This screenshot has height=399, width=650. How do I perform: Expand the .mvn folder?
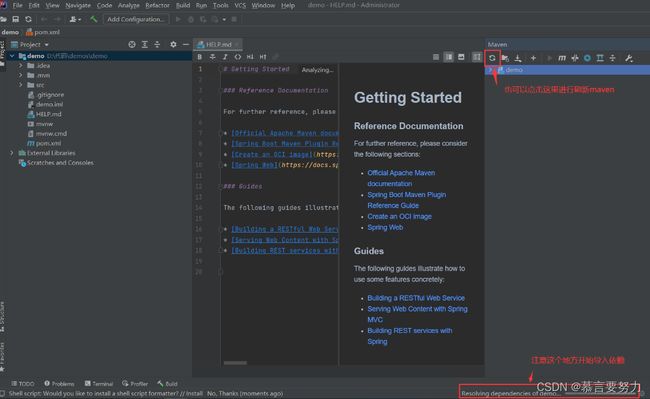(x=21, y=75)
